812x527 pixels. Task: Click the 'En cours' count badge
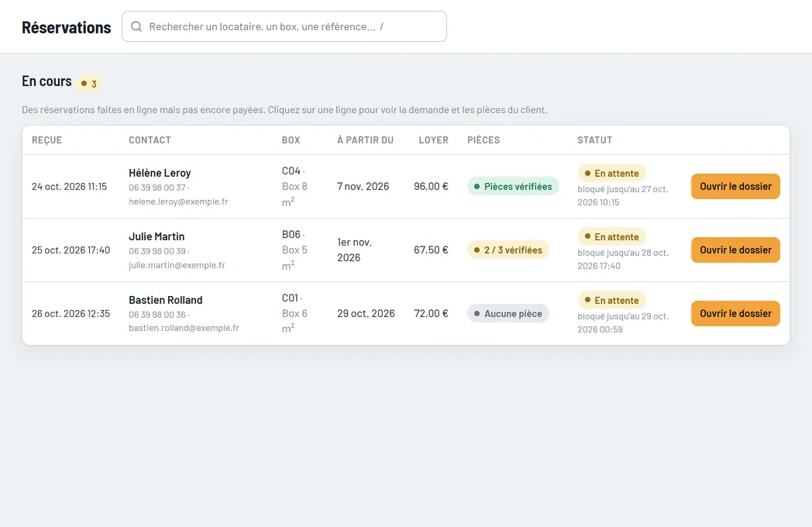point(88,84)
